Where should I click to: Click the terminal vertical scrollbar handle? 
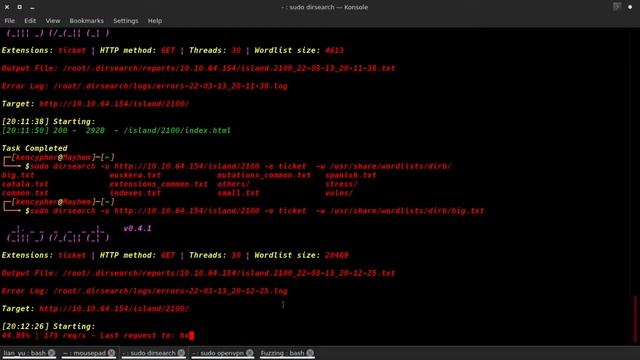(x=635, y=319)
